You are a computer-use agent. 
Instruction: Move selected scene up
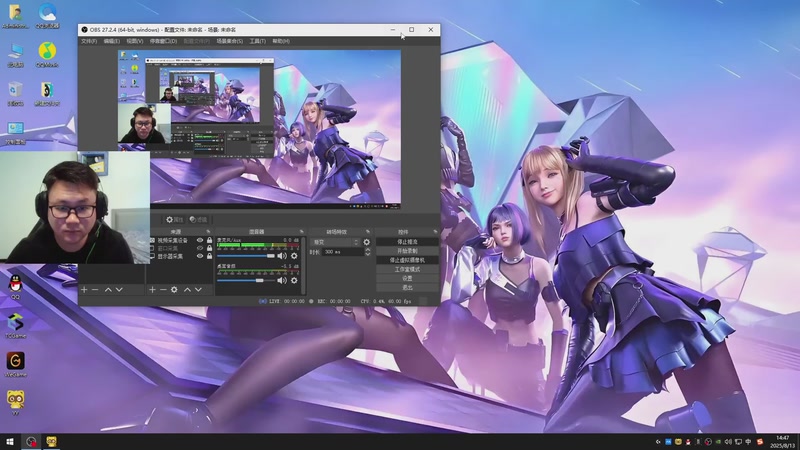point(108,289)
